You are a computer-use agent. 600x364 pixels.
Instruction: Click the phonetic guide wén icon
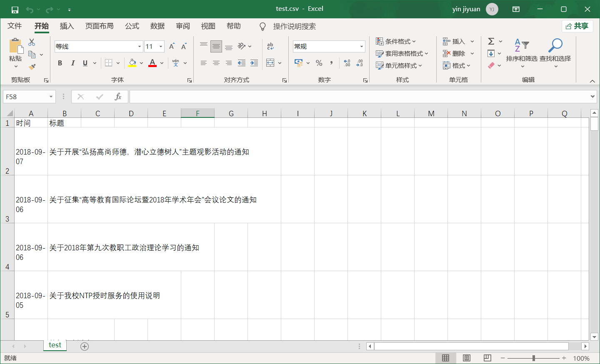tap(175, 63)
